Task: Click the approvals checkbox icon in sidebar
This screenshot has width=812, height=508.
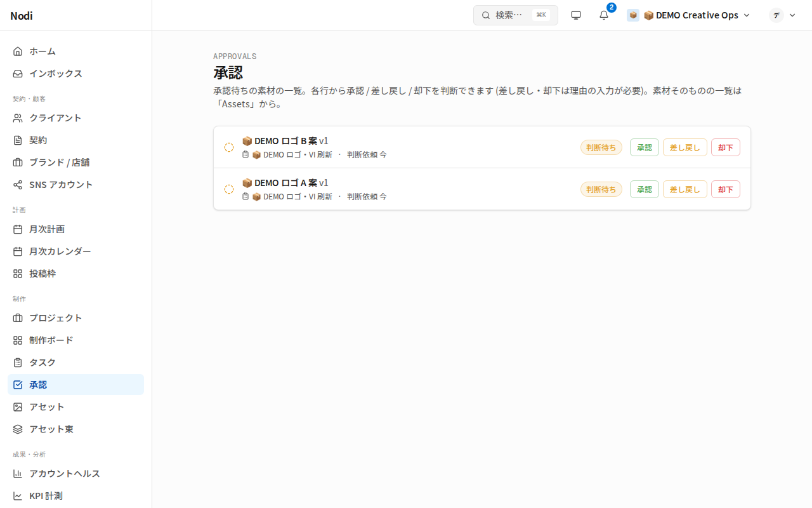Action: point(18,385)
